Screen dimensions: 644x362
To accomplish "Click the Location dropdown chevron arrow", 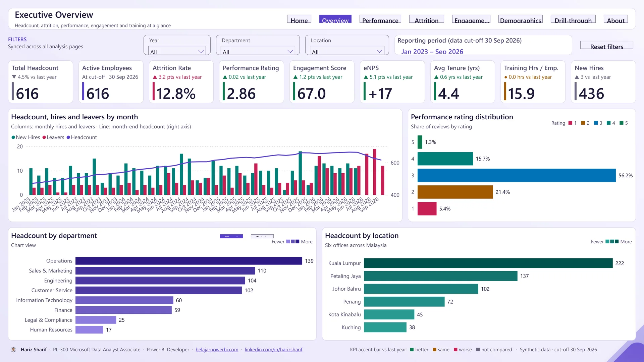I will [379, 51].
